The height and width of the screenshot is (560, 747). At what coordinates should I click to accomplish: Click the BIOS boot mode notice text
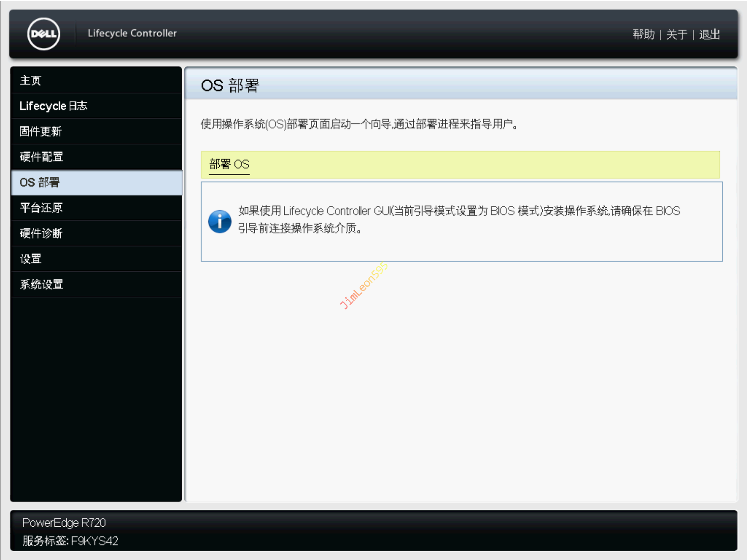(459, 219)
